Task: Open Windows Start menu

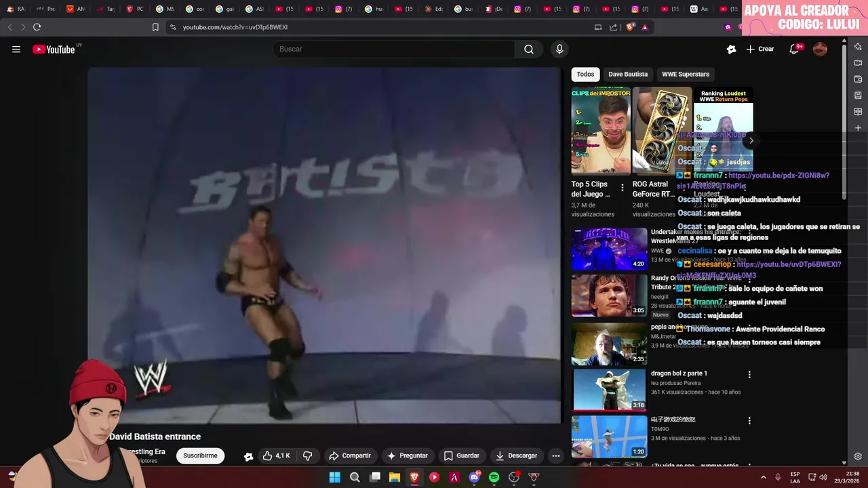Action: [335, 477]
